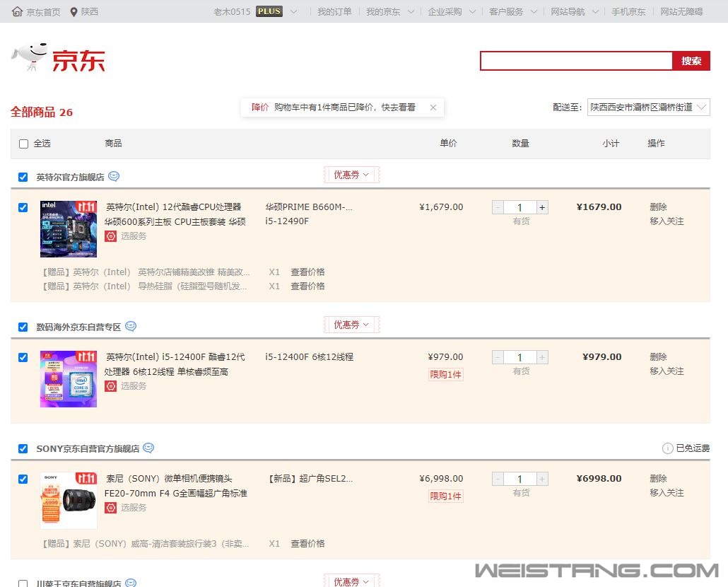Click service icon under SONY lens product
This screenshot has width=728, height=587.
(110, 508)
